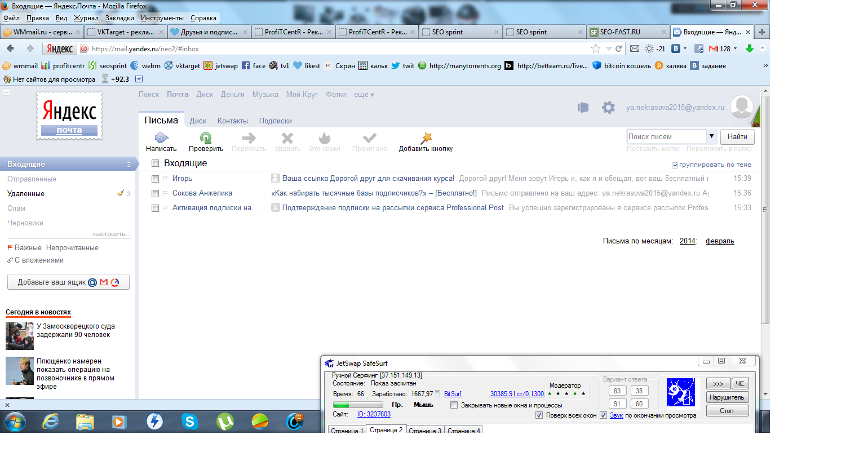This screenshot has width=868, height=470.
Task: Click the Добавить кнопку wand icon
Action: [x=426, y=138]
